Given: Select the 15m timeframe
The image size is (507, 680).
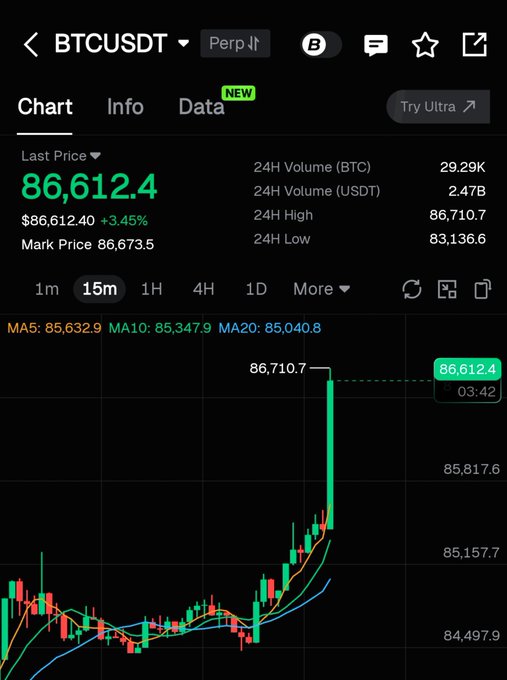Looking at the screenshot, I should 99,289.
